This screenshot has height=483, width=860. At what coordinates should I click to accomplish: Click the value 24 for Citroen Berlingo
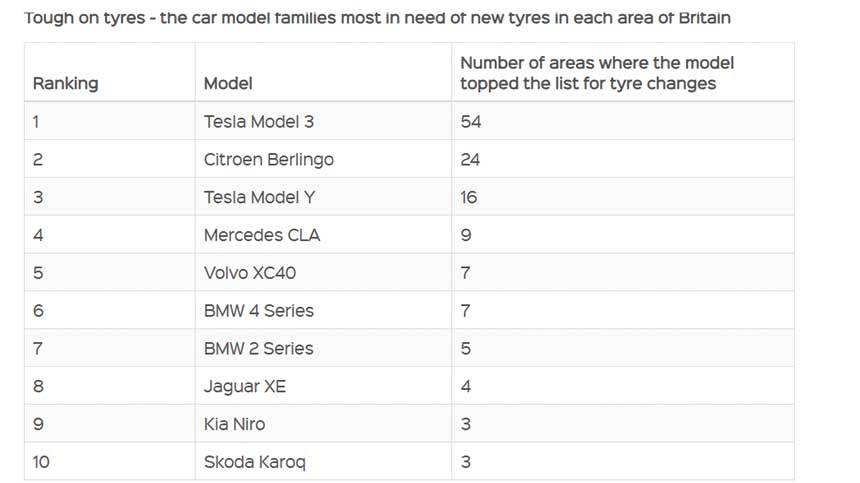[471, 160]
